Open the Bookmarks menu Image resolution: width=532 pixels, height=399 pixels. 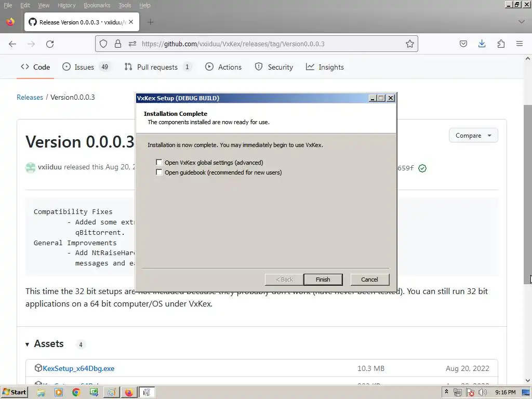point(97,5)
